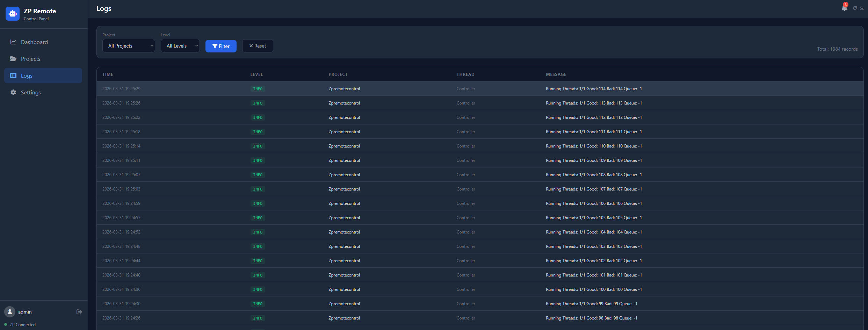The image size is (868, 330).
Task: Select timestamp 2026-03-31 19:25:03
Action: (x=121, y=189)
